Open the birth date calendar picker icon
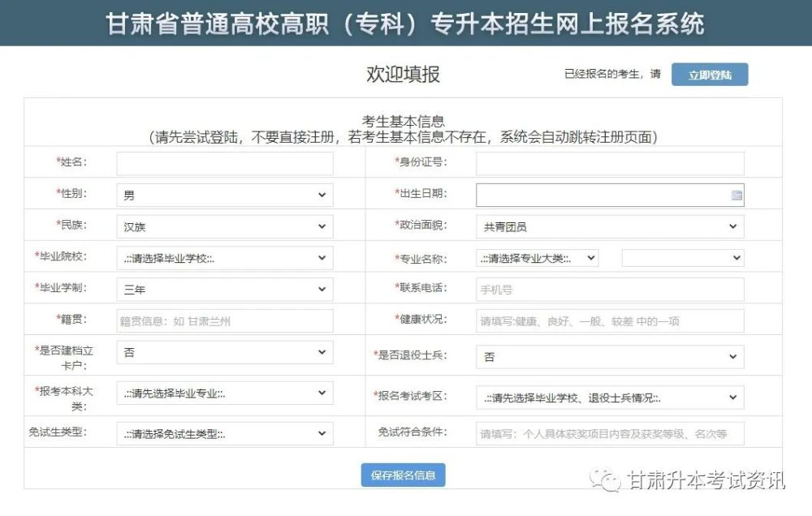This screenshot has width=812, height=516. click(x=736, y=196)
